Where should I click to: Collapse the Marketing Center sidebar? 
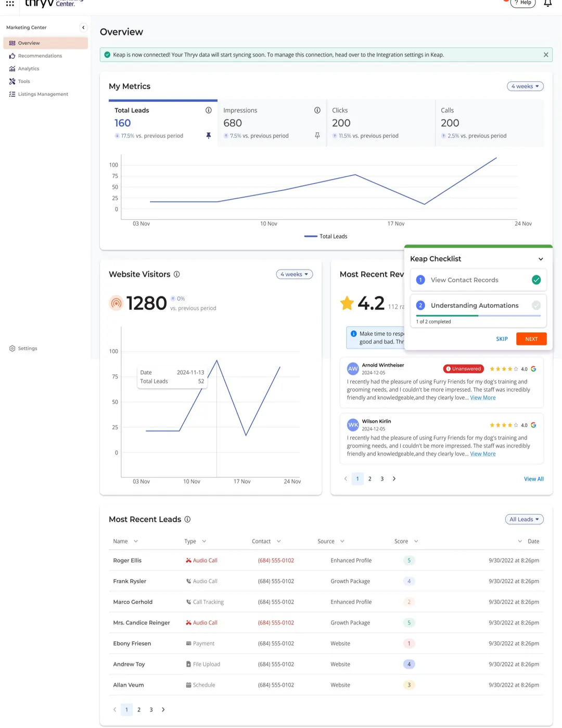coord(83,28)
